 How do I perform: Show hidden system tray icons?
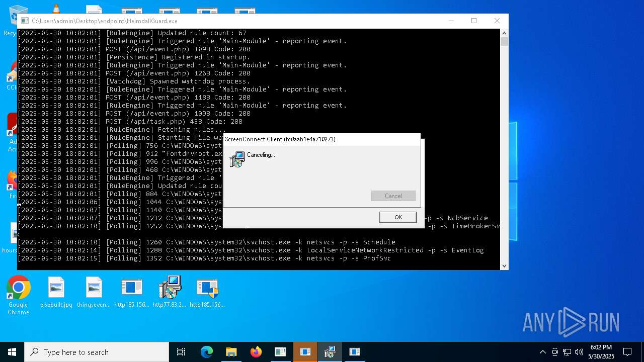click(x=542, y=352)
